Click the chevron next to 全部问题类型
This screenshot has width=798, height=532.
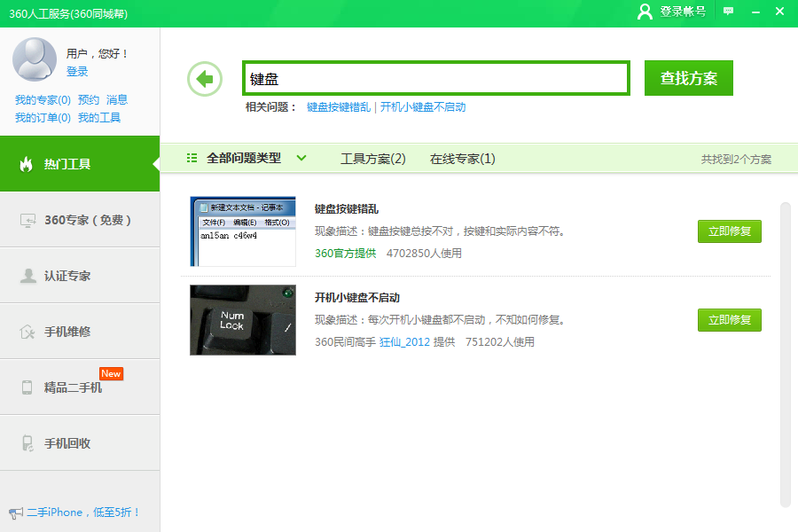301,159
